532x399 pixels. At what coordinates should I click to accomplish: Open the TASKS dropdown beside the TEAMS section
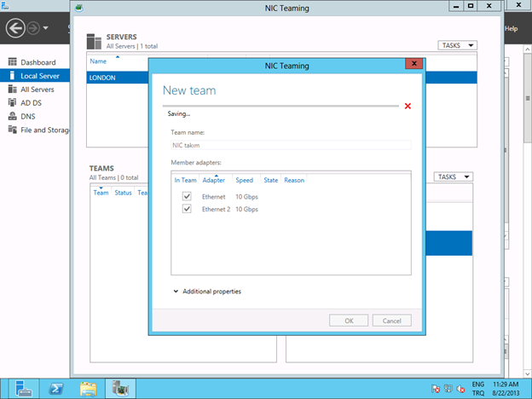pyautogui.click(x=453, y=176)
